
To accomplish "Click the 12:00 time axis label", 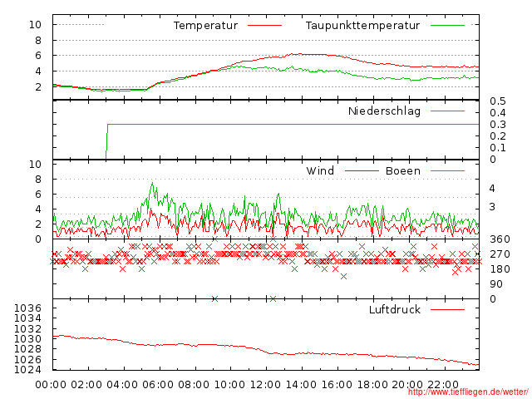I will (x=265, y=385).
